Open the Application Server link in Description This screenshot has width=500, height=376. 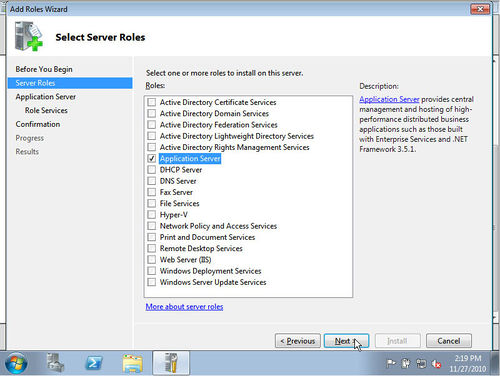tap(389, 99)
